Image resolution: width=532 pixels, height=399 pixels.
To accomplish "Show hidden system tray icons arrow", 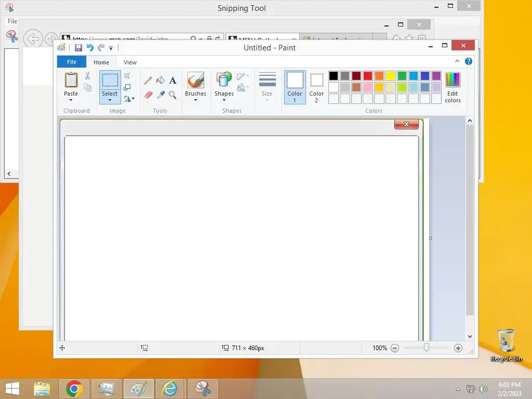I will click(x=458, y=389).
